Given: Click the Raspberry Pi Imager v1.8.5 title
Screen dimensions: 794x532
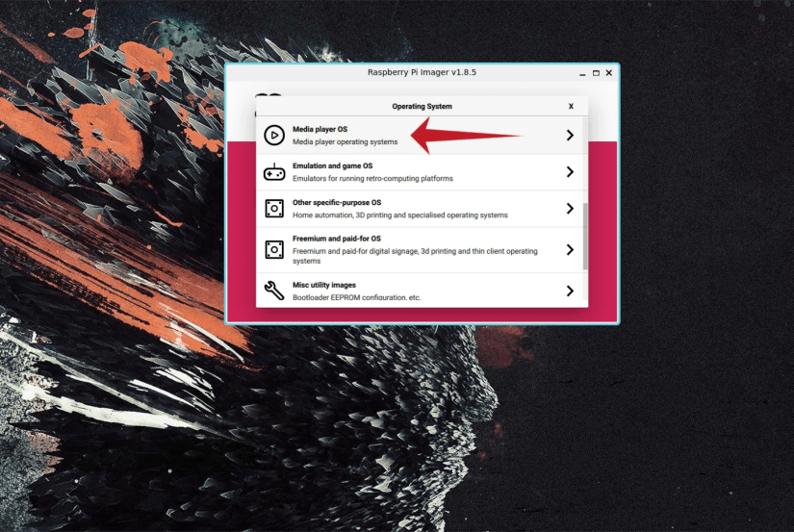Looking at the screenshot, I should coord(422,72).
